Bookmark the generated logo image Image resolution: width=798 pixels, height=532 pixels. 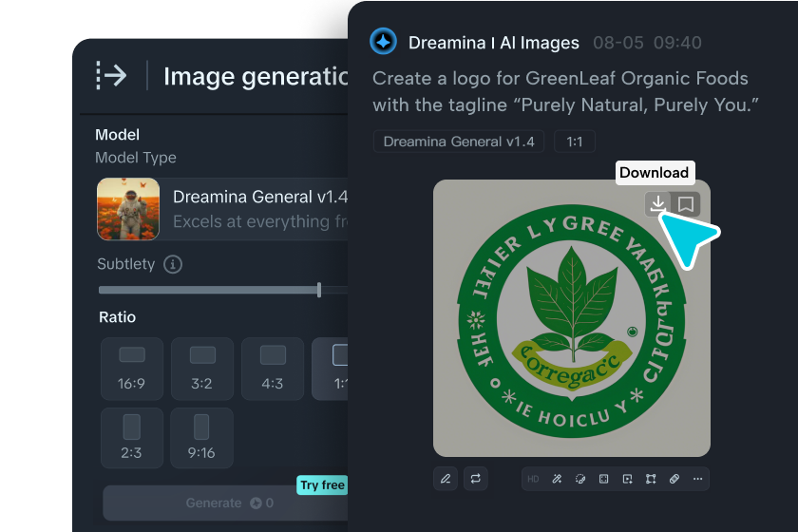pyautogui.click(x=686, y=204)
